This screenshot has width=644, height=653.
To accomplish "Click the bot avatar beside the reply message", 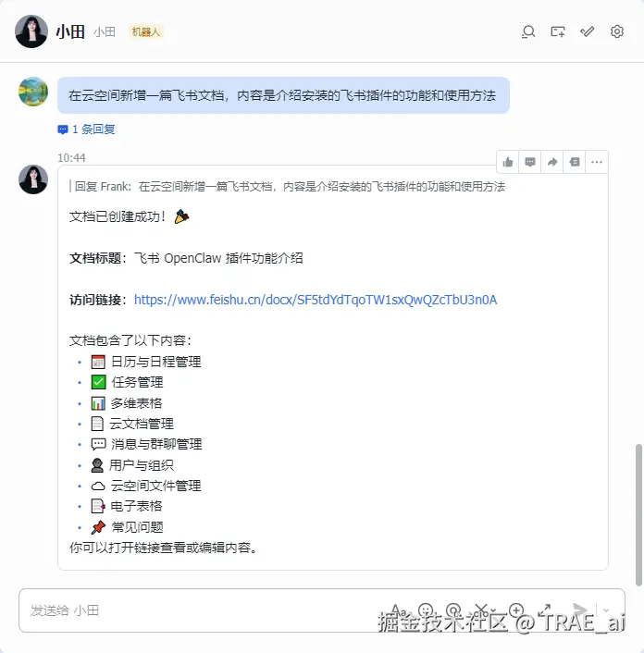I will pyautogui.click(x=33, y=179).
